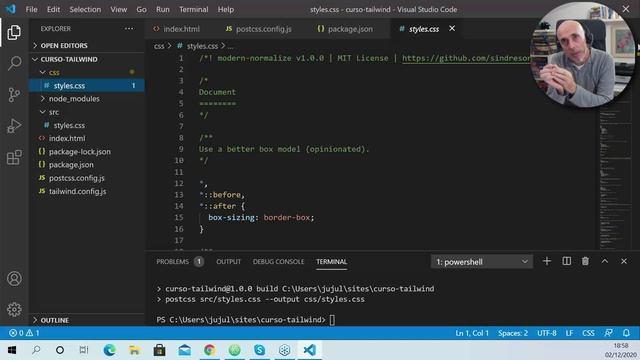The height and width of the screenshot is (360, 640).
Task: Click the Windows Start button
Action: (x=12, y=350)
